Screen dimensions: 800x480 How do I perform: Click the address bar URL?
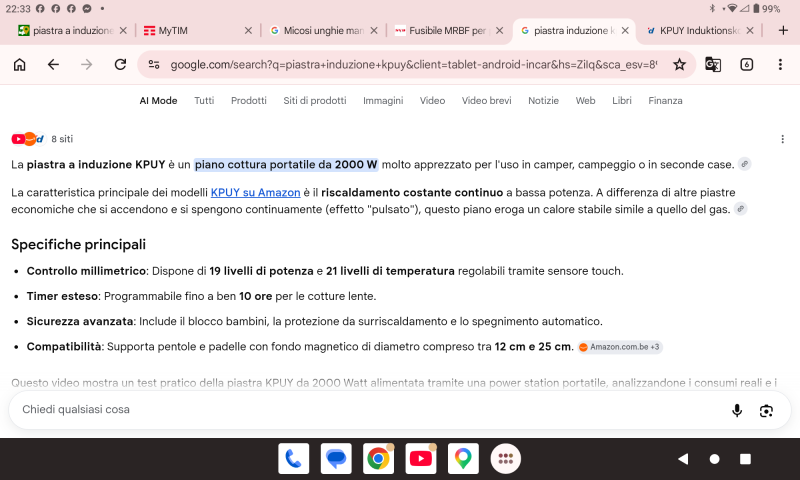413,65
